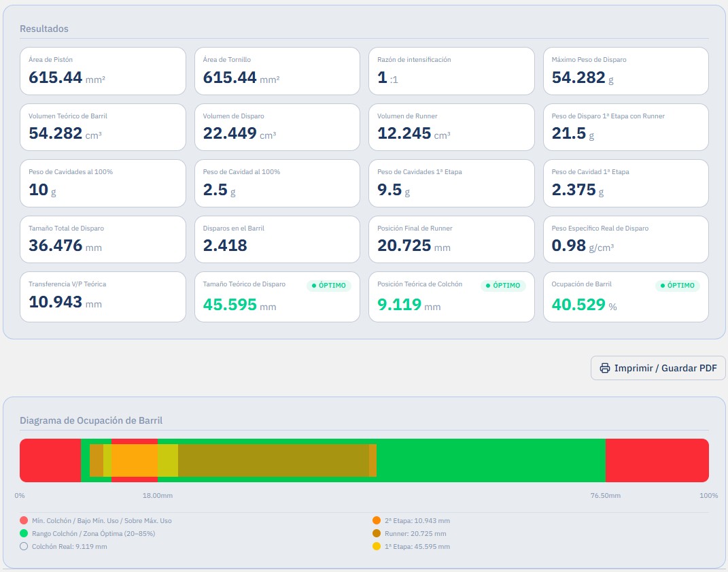Click the 18.00mm marker label under diagram
Image resolution: width=728 pixels, height=572 pixels.
pyautogui.click(x=158, y=495)
